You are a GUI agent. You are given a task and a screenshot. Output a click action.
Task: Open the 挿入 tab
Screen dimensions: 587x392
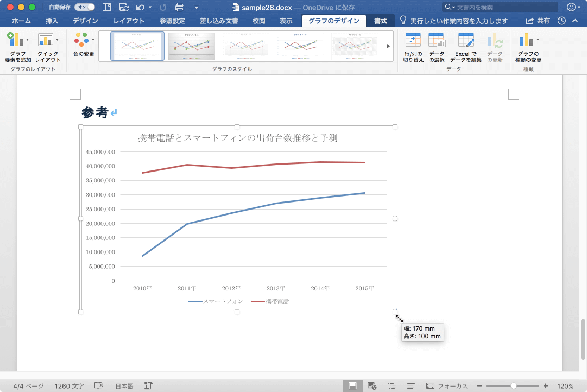(52, 21)
